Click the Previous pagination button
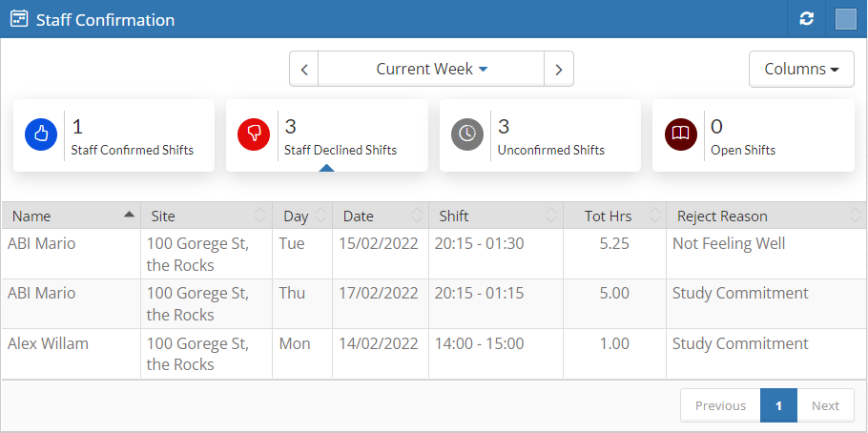 (x=720, y=405)
